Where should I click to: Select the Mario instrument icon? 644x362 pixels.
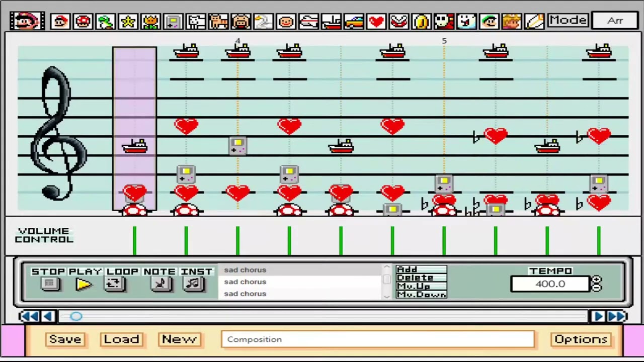[60, 21]
